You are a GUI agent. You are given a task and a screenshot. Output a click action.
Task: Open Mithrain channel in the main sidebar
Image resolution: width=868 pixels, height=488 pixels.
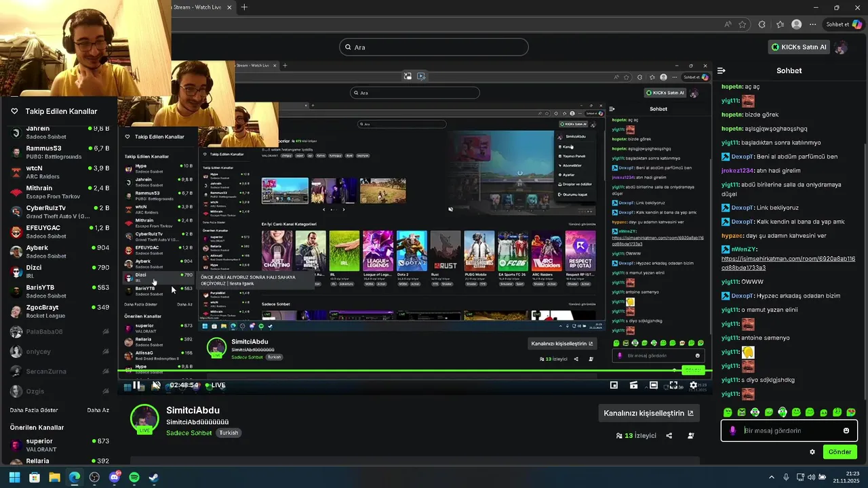point(60,192)
